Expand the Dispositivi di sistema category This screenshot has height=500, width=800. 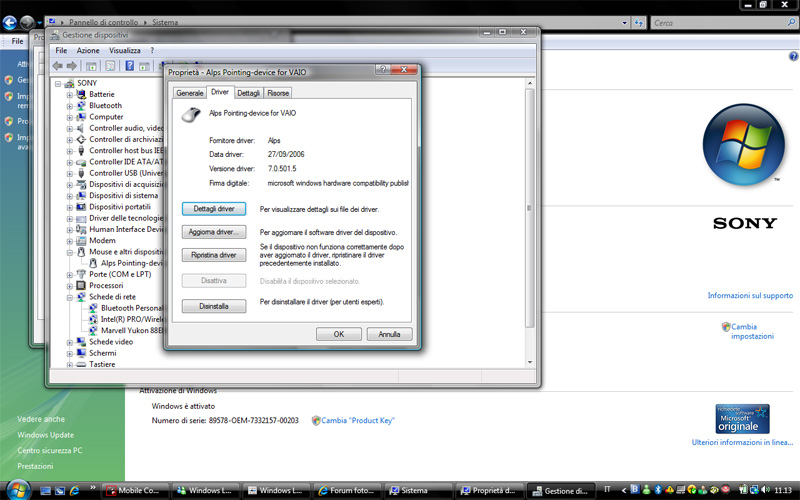pos(69,195)
